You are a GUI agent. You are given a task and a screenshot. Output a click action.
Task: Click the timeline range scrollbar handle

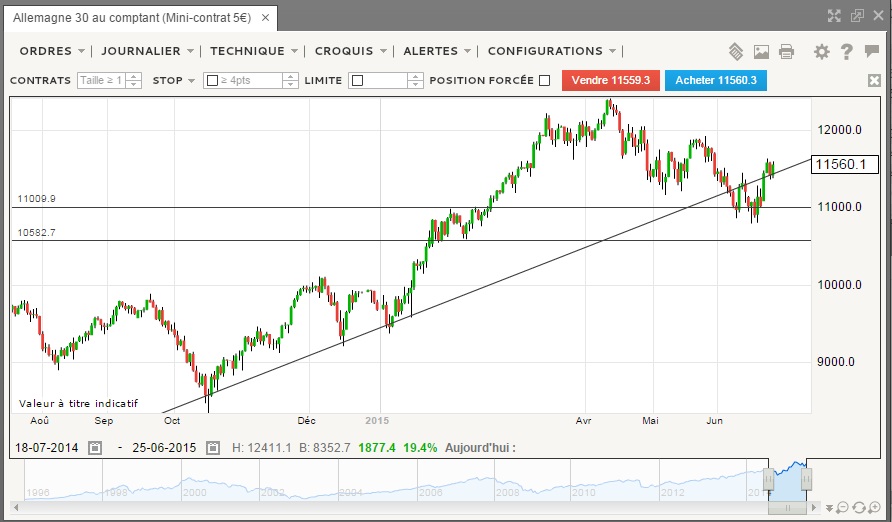pos(789,507)
